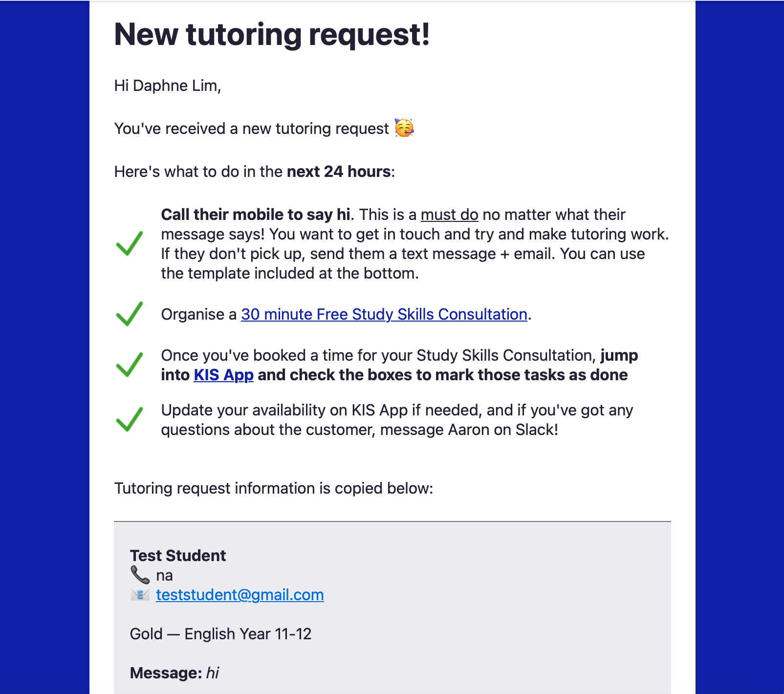Click the 'Message:' label in request box
Image resolution: width=784 pixels, height=694 pixels.
pos(166,673)
